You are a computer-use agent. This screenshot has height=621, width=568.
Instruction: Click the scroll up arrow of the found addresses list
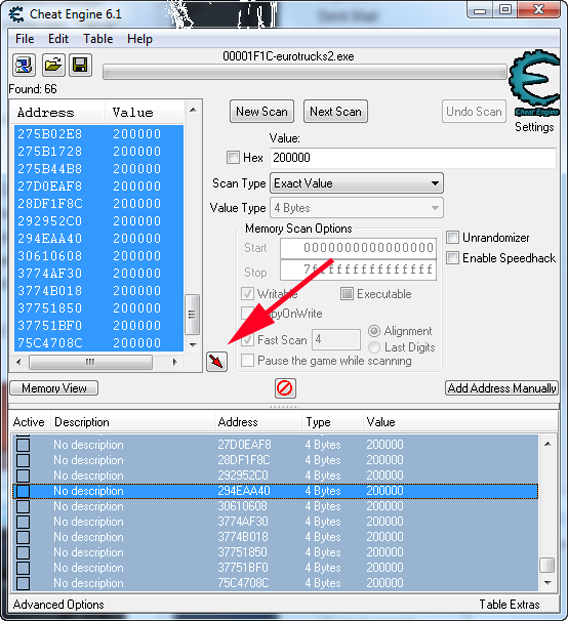[193, 110]
